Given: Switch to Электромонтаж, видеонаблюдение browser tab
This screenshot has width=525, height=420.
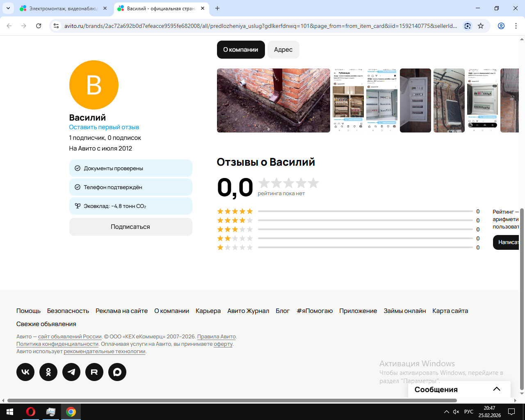Looking at the screenshot, I should (64, 8).
